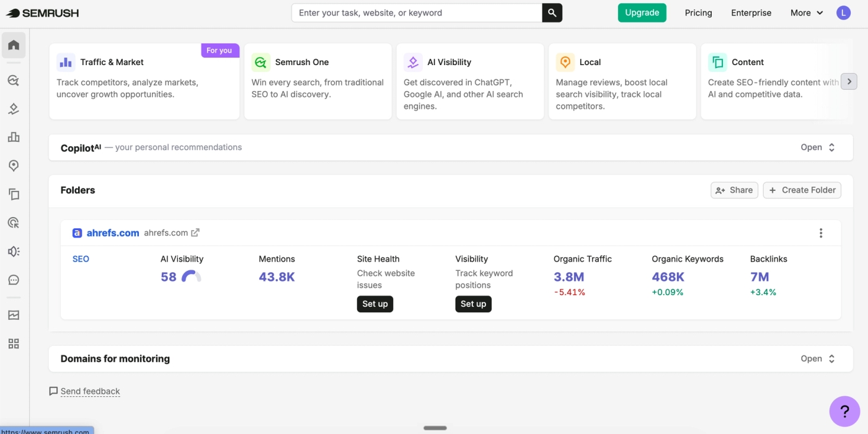The width and height of the screenshot is (868, 434).
Task: Click the Traffic & Market card icon
Action: (66, 62)
